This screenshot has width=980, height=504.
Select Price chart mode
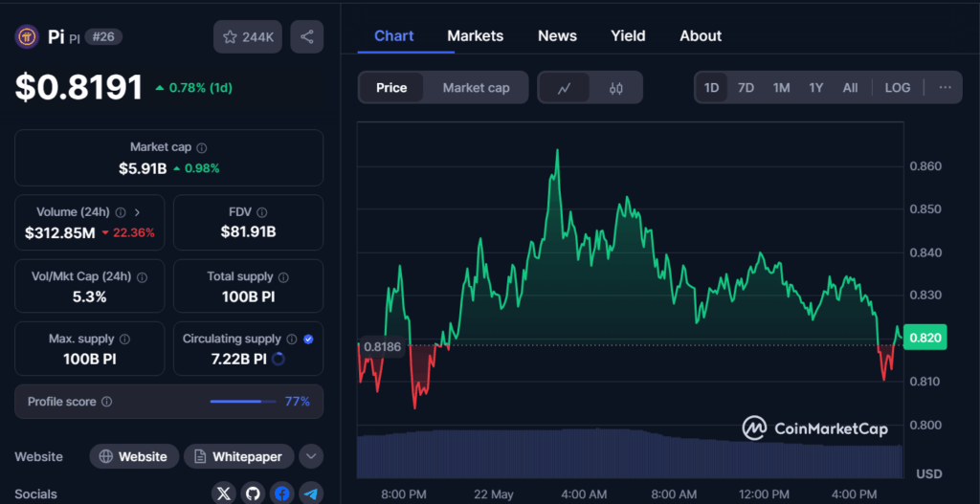(391, 88)
